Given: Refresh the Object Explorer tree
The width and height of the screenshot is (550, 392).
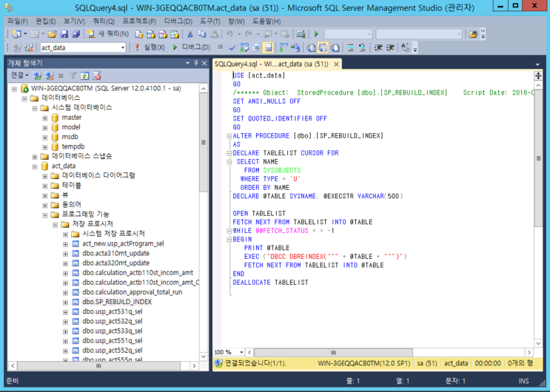Looking at the screenshot, I should [84, 75].
